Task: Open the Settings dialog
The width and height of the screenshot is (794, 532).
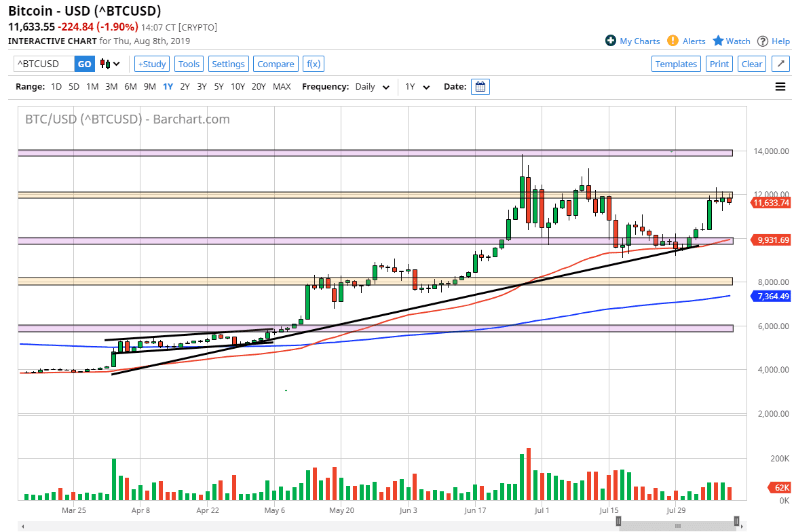Action: 228,63
